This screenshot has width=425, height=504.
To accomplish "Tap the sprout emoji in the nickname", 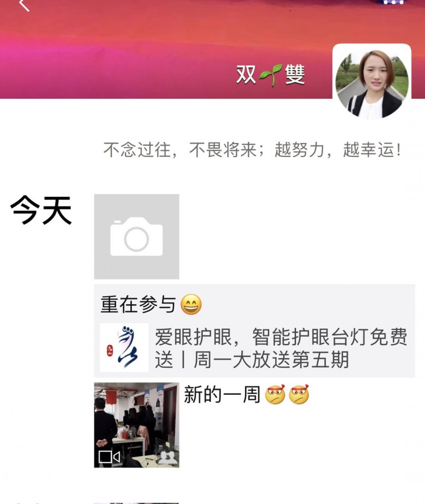I will (271, 75).
